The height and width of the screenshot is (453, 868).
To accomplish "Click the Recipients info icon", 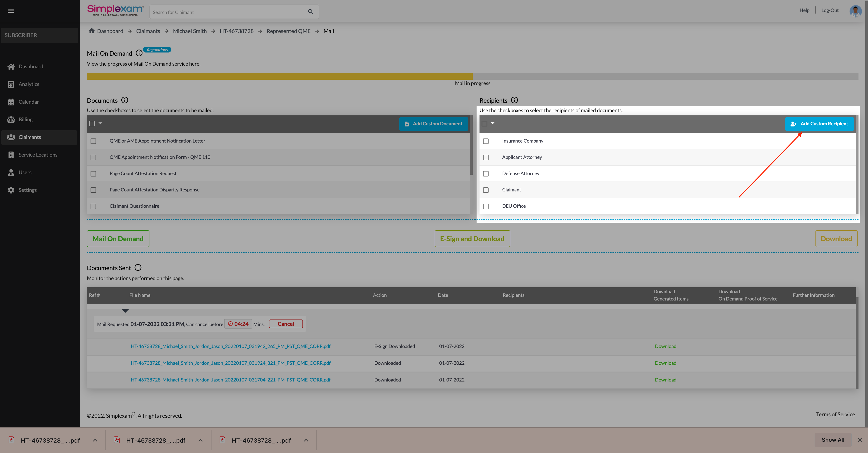I will [514, 100].
